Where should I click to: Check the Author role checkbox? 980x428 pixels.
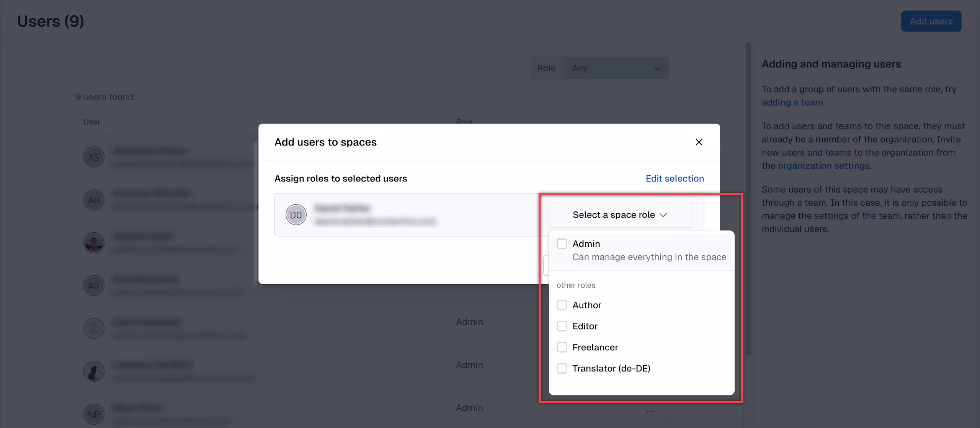point(562,305)
